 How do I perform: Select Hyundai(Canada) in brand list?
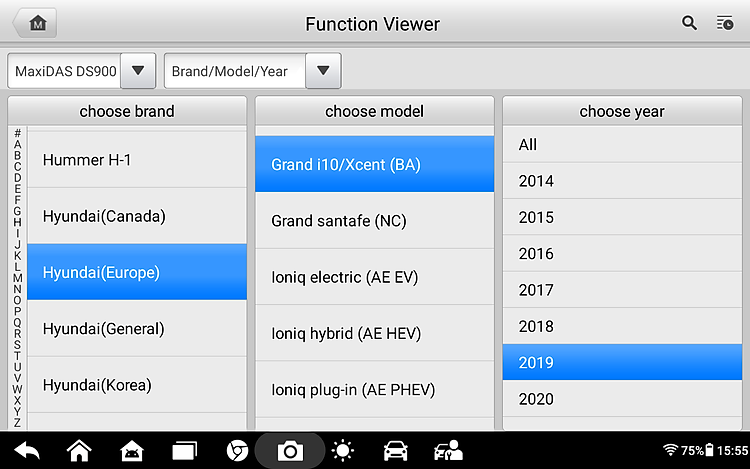point(137,216)
